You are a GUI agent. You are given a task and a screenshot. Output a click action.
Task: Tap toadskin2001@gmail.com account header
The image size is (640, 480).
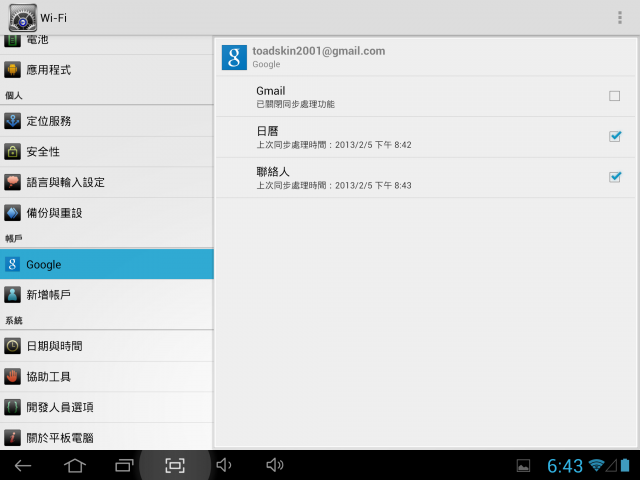[x=426, y=57]
